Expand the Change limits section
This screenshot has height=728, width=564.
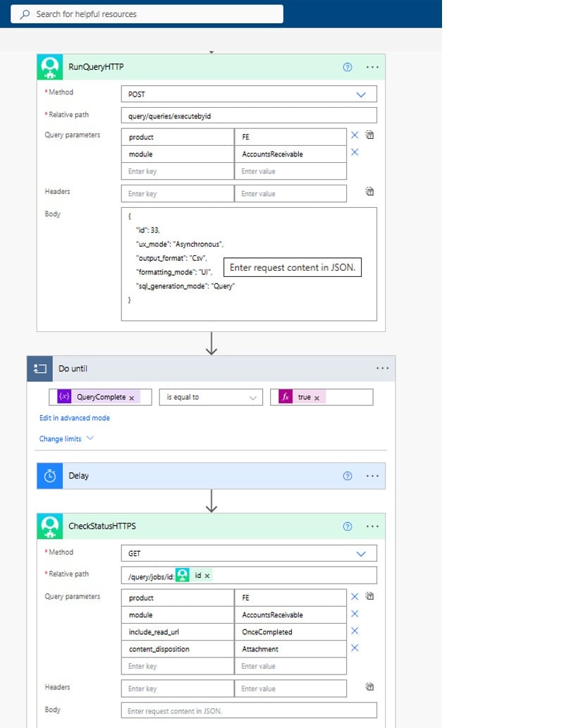pos(66,439)
